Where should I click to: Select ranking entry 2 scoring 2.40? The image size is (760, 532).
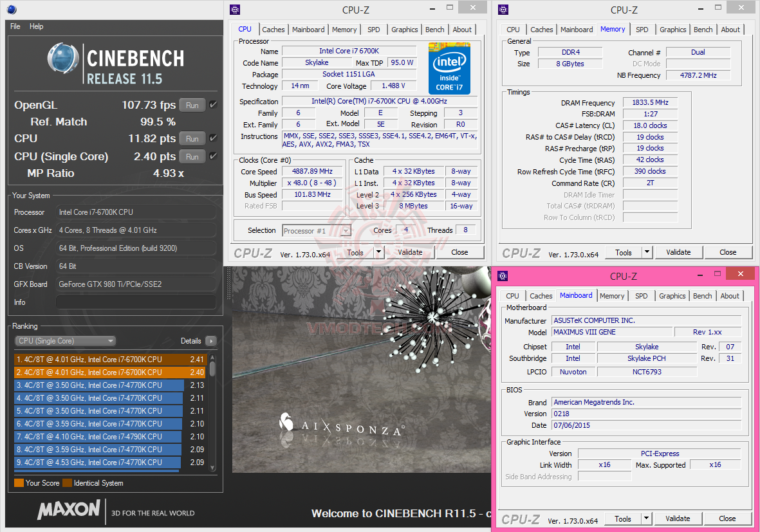pyautogui.click(x=111, y=372)
